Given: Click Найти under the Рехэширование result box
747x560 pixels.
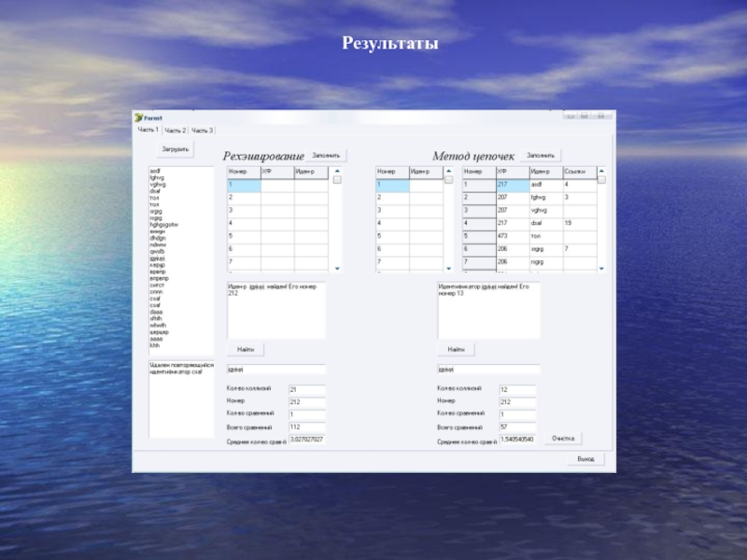Looking at the screenshot, I should point(246,349).
